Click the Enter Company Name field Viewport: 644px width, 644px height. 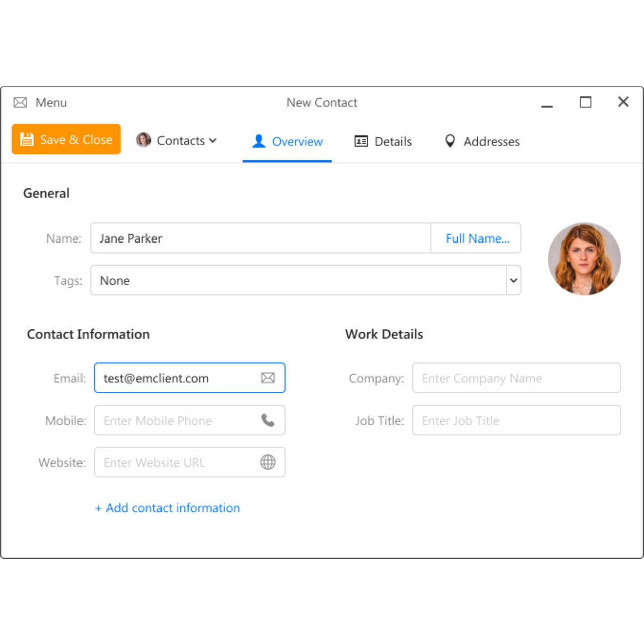tap(516, 378)
